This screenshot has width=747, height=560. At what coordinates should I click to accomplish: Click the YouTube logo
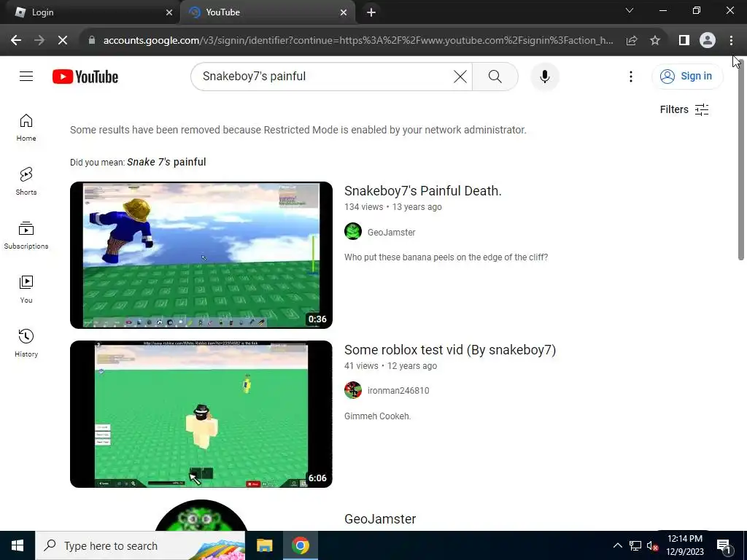click(x=85, y=77)
